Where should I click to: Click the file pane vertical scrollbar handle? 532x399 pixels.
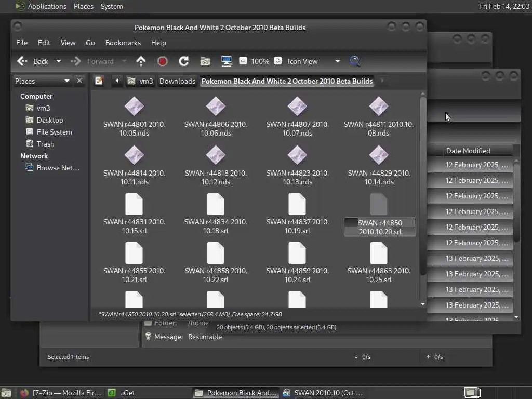point(423,186)
